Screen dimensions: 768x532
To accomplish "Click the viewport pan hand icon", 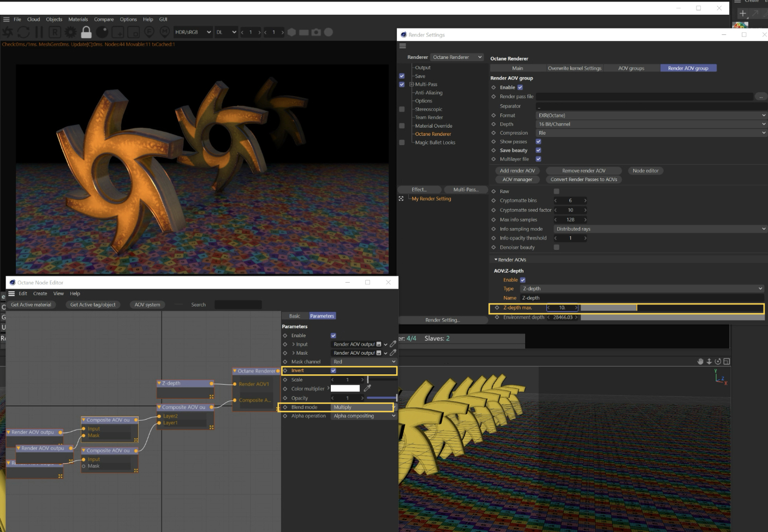I will [700, 361].
